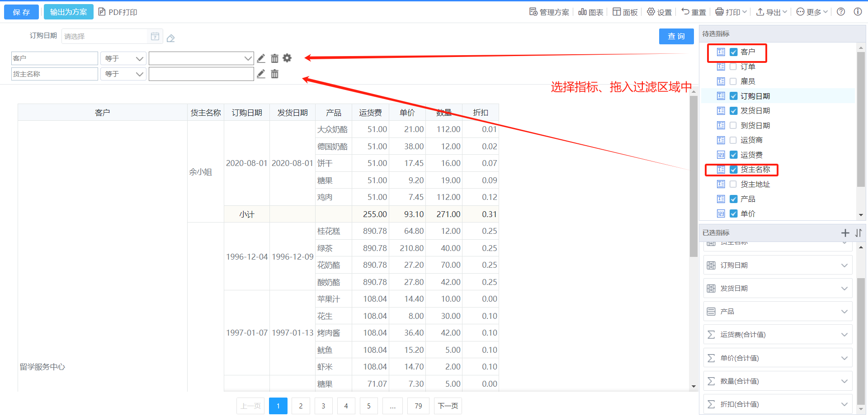Click the gear settings icon in 客户 filter row
Viewport: 868px width, 417px height.
(287, 58)
